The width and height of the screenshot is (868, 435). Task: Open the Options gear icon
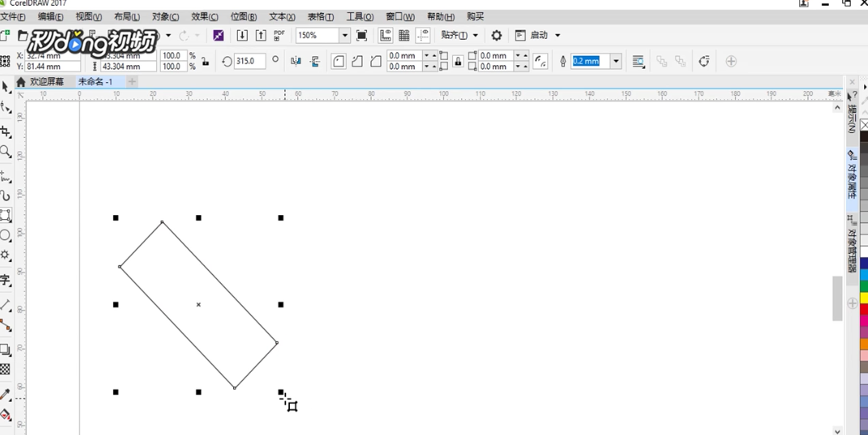coord(497,36)
